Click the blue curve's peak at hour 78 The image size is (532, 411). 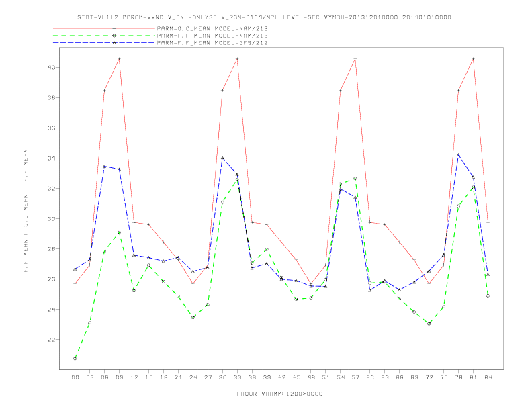tap(458, 155)
